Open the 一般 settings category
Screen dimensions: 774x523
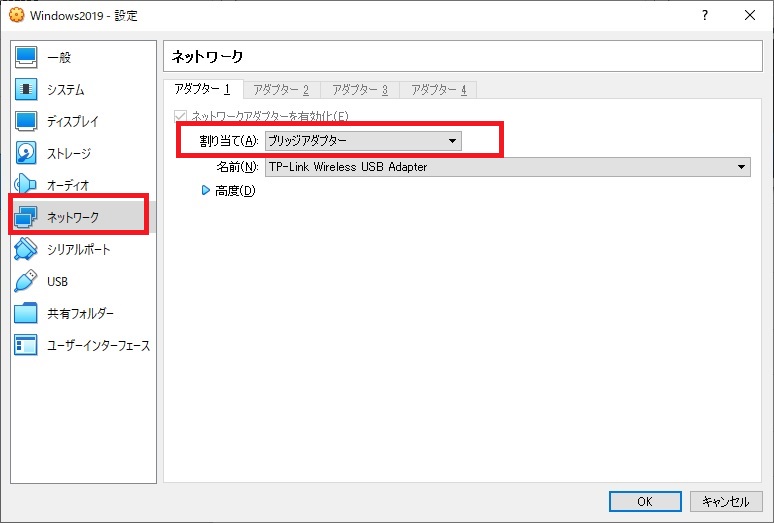click(83, 57)
